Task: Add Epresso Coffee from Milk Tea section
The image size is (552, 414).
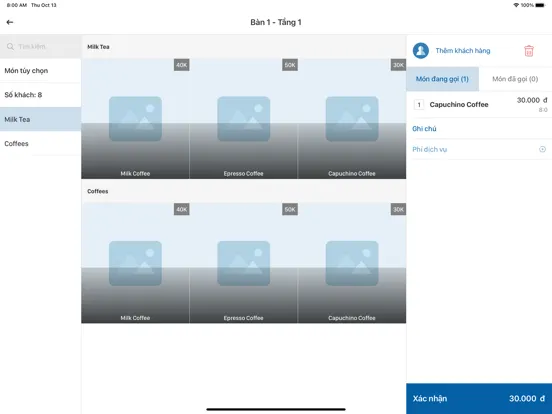Action: coord(244,119)
